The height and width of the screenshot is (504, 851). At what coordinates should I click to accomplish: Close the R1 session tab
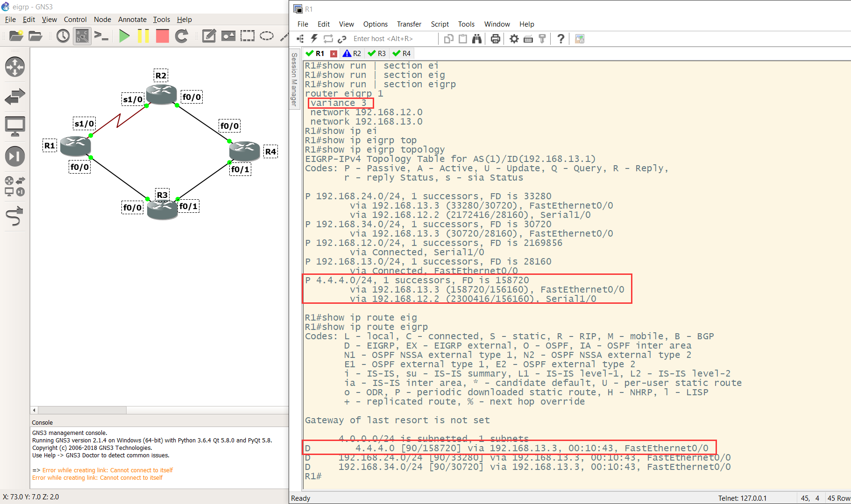pyautogui.click(x=333, y=54)
